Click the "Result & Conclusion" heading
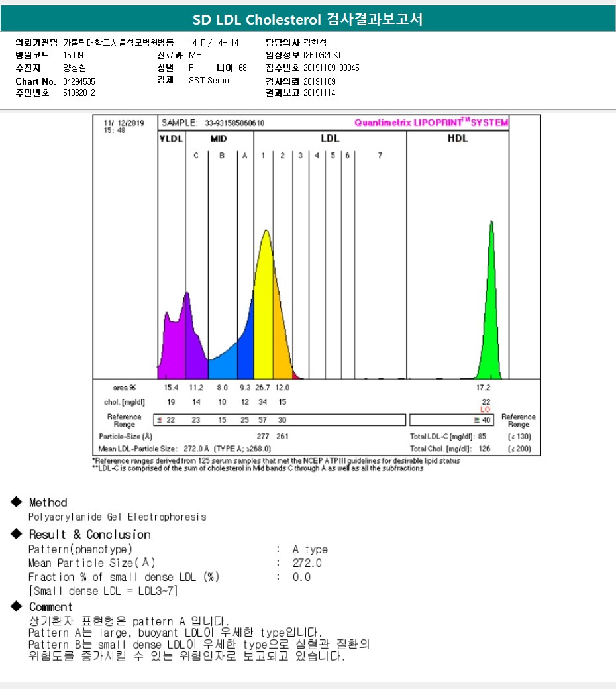 [x=89, y=535]
